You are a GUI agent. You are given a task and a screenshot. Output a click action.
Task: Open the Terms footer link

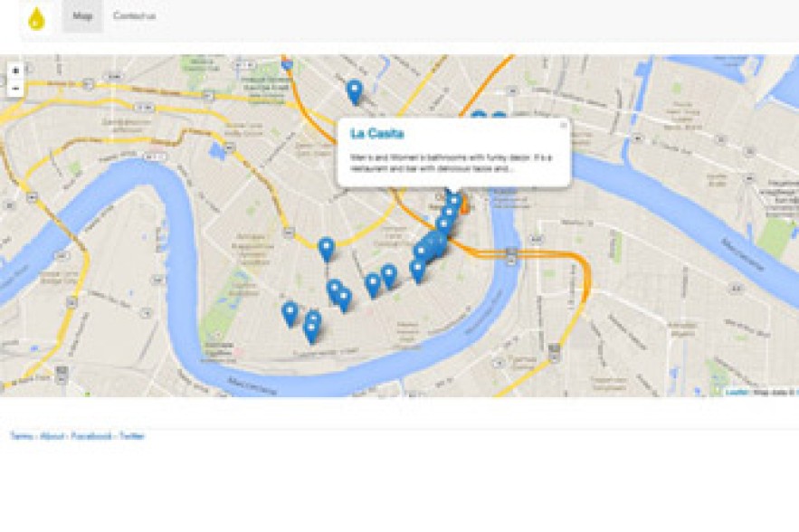pos(22,436)
